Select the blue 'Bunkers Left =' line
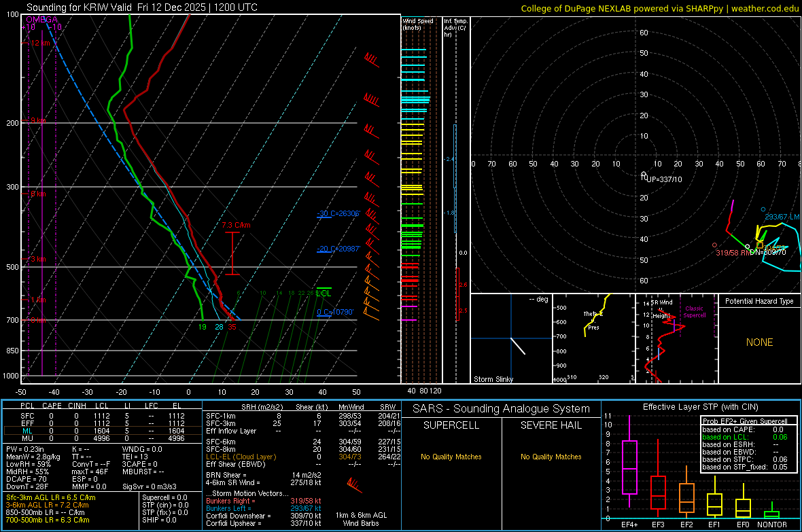 coord(264,508)
